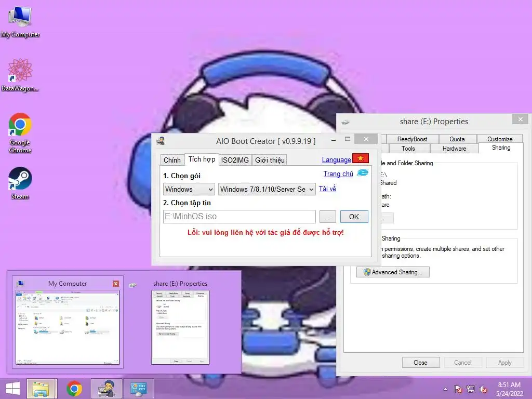Click the E:\MinhOS.iso file path field
Screen dimensions: 532x399
tap(239, 217)
